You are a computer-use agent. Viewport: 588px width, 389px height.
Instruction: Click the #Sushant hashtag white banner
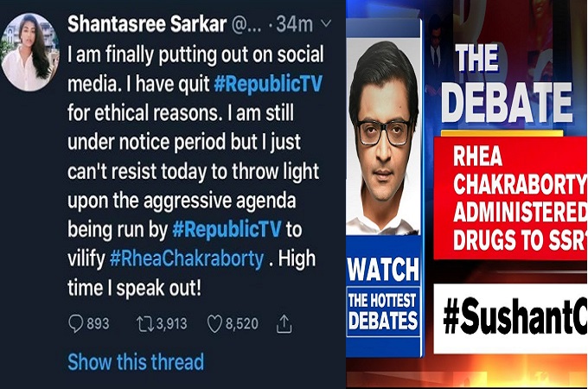(x=511, y=318)
